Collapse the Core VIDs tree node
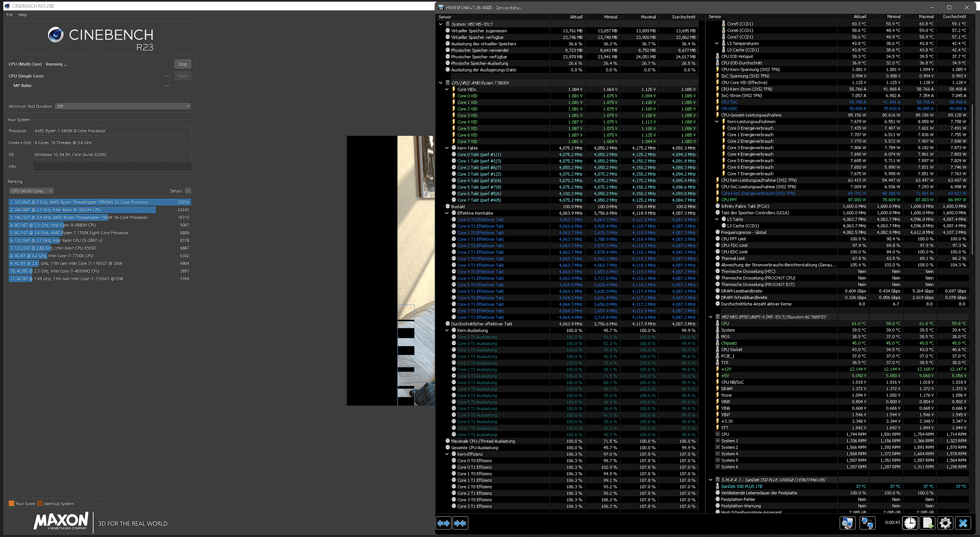The height and width of the screenshot is (537, 980). (447, 89)
